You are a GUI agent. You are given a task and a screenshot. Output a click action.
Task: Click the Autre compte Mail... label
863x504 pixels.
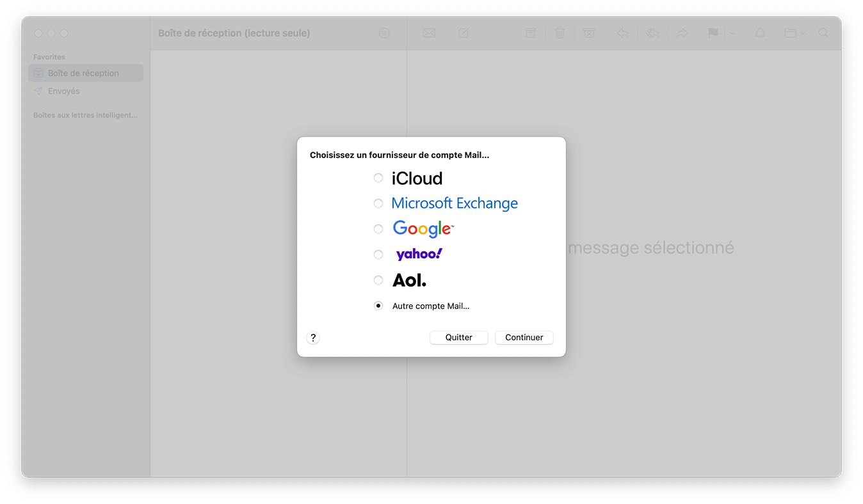[x=431, y=306]
